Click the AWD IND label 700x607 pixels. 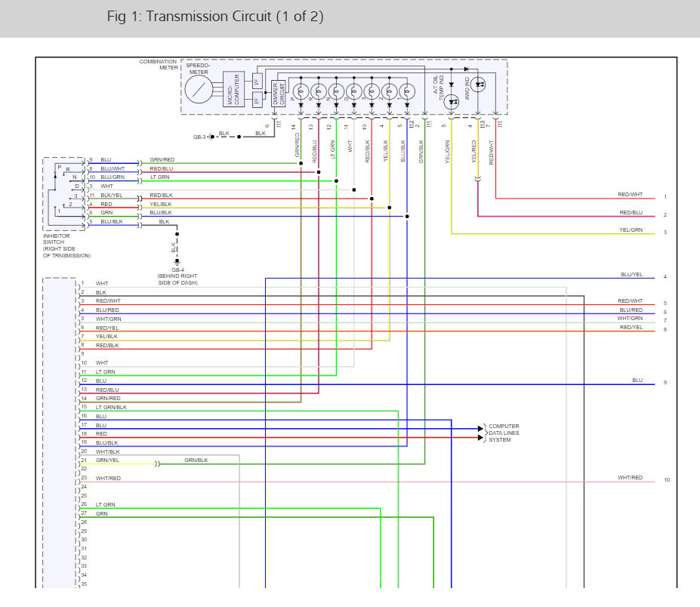click(x=467, y=88)
